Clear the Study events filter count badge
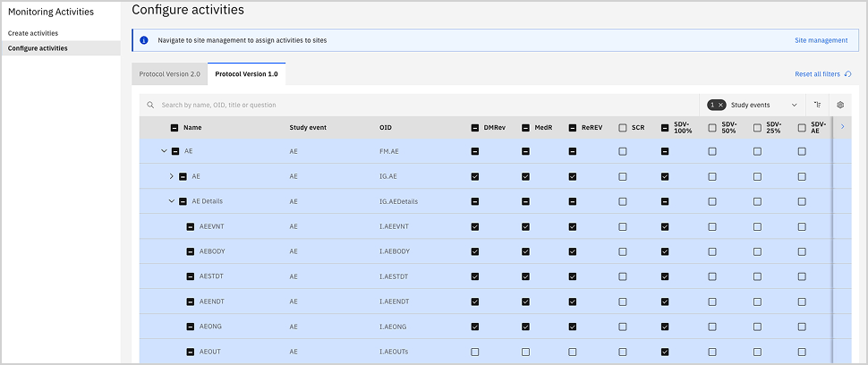Screen dimensions: 868x365 pyautogui.click(x=720, y=105)
